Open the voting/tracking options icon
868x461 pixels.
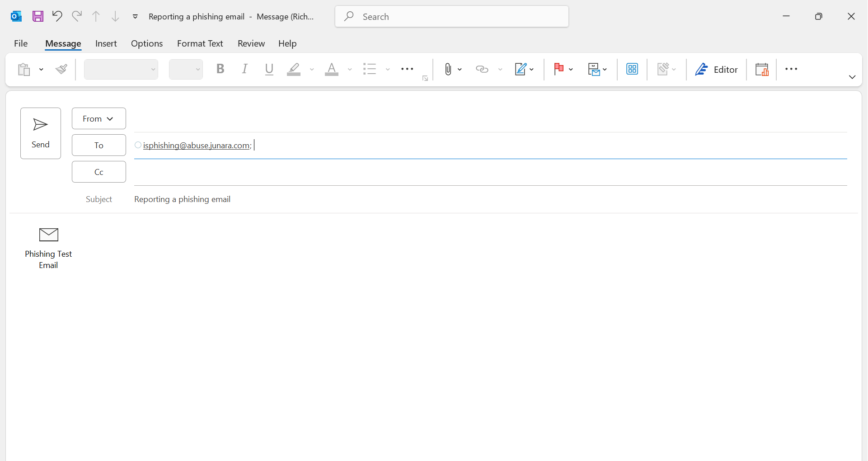tap(597, 69)
